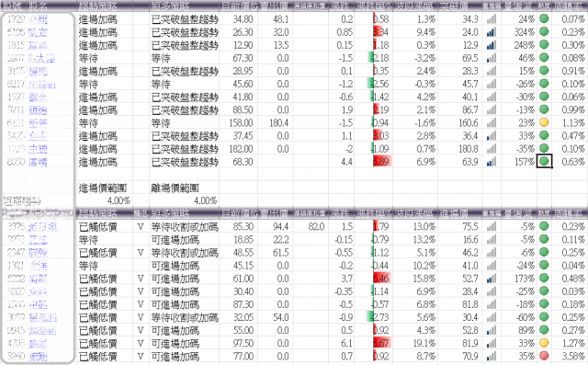Image resolution: width=588 pixels, height=365 pixels.
Task: Click the red data bar cell 5.67
Action: pos(373,344)
